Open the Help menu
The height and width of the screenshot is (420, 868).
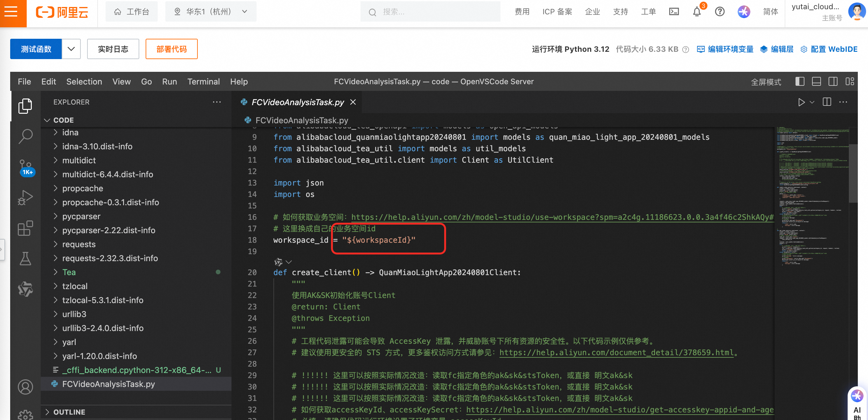pyautogui.click(x=239, y=82)
